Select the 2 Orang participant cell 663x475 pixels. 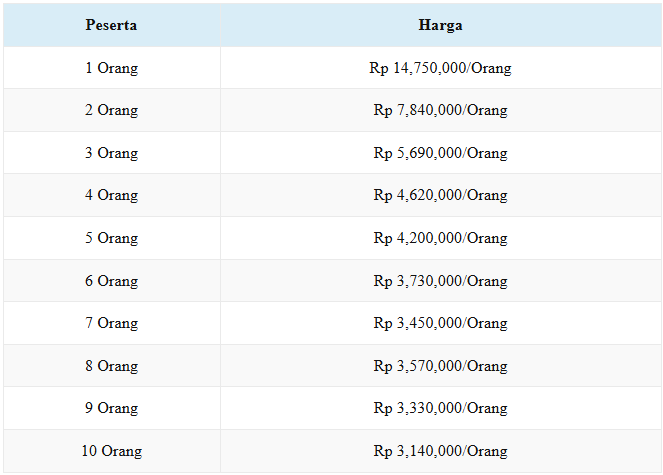111,110
